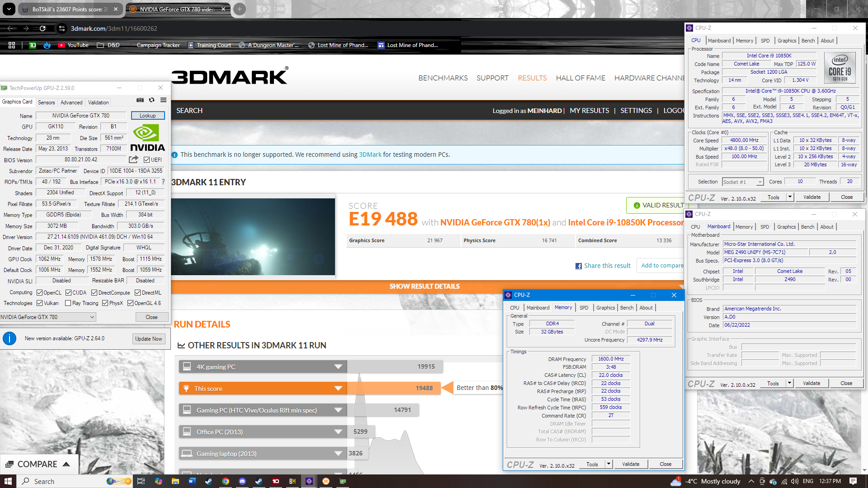Toggle the Ray Tracing checkbox
Viewport: 868px width, 488px height.
pos(68,303)
